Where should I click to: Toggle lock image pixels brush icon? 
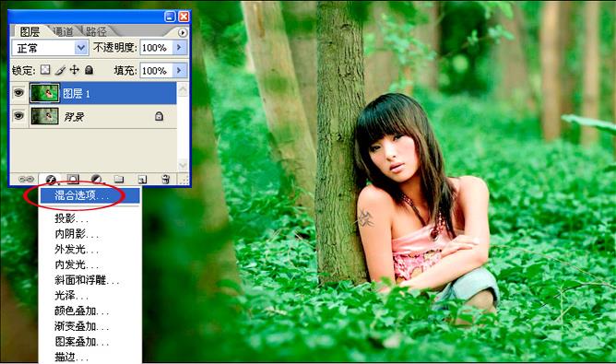[60, 70]
